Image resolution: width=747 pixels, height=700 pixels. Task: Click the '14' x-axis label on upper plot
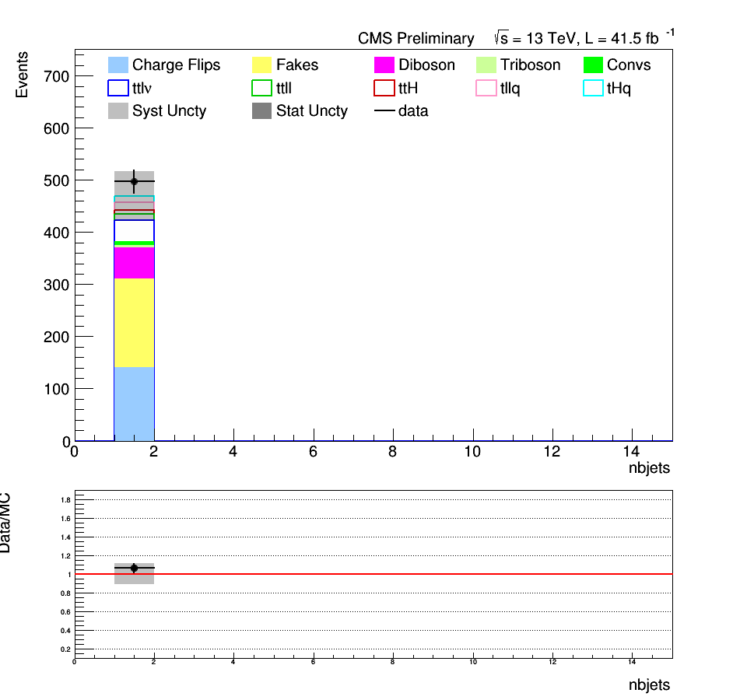(631, 451)
